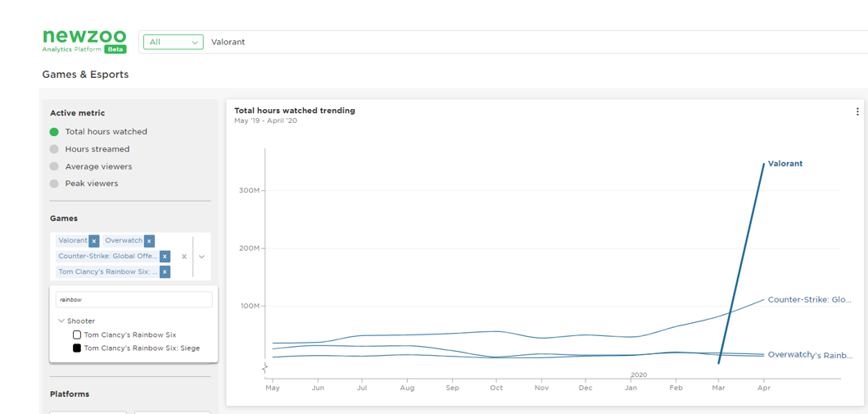Click the Platforms section heading
Screen dimensions: 868x414
(x=70, y=394)
